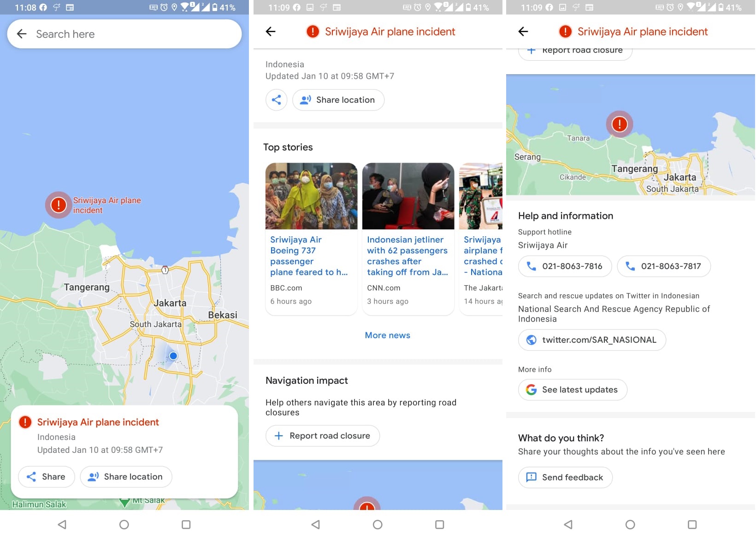Open the CNN.com story thumbnail
Viewport: 756px width, 539px height.
pyautogui.click(x=408, y=196)
